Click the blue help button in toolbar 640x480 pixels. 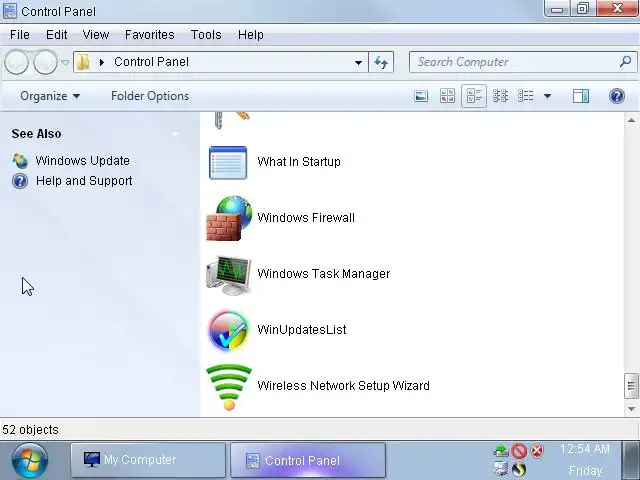point(617,96)
